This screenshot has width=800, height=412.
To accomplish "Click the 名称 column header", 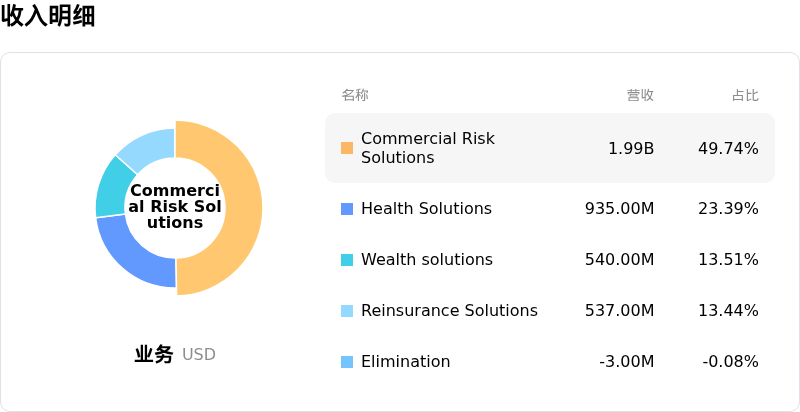I will click(355, 95).
